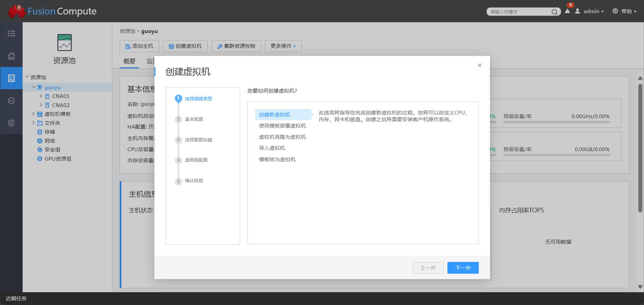Expand the CNA01 host node
Image resolution: width=644 pixels, height=305 pixels.
(x=41, y=96)
